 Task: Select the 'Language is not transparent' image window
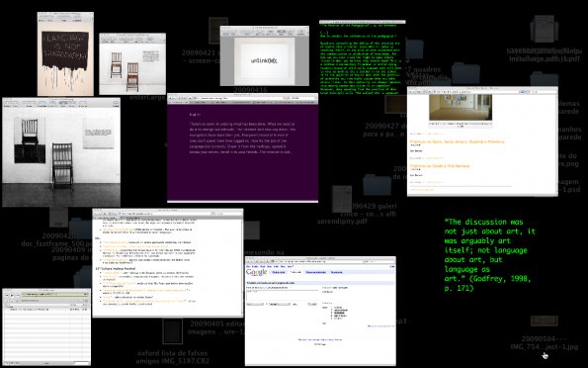(65, 53)
